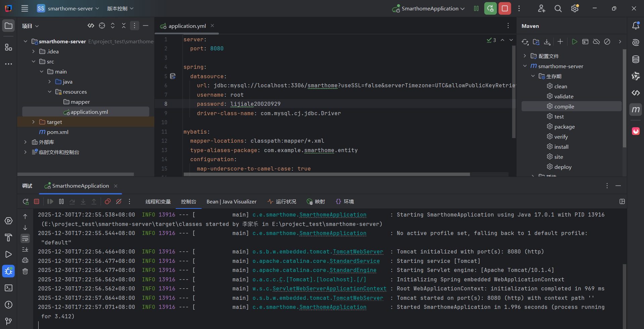The height and width of the screenshot is (329, 644).
Task: Collapse the resources folder in project tree
Action: click(x=50, y=92)
